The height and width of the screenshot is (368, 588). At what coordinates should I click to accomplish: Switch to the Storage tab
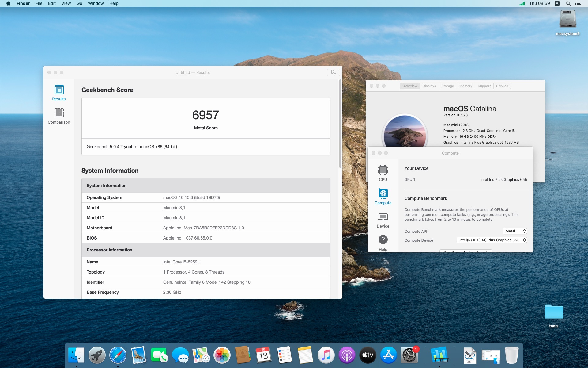tap(447, 86)
